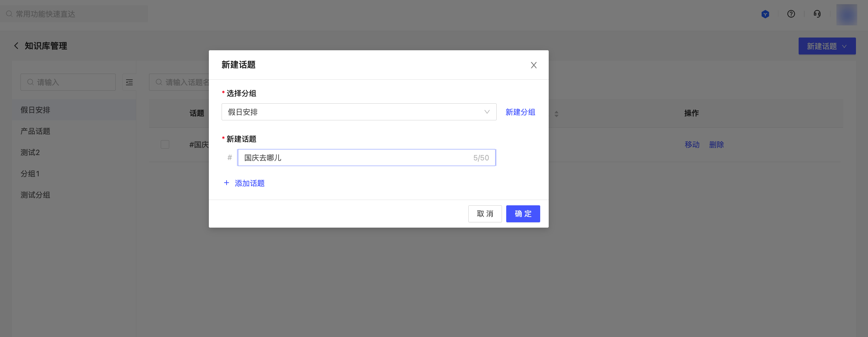Click the topic name search field
Viewport: 868px width, 337px height.
point(179,82)
